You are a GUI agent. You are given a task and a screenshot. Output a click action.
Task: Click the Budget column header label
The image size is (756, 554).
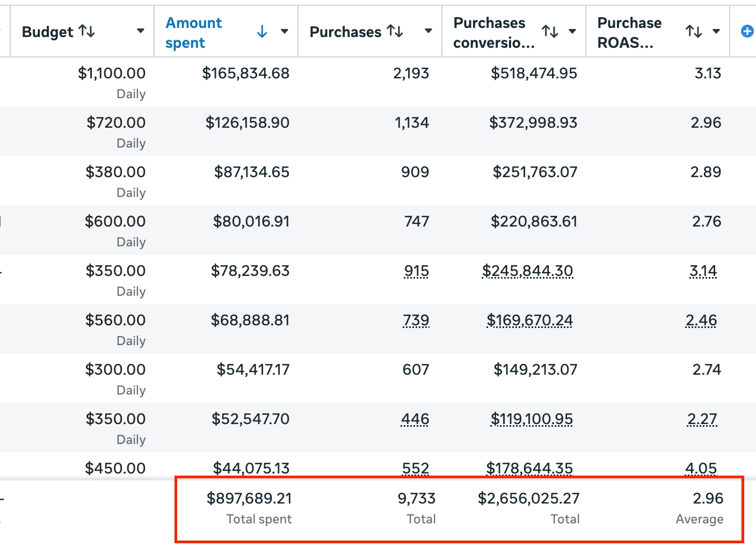pos(48,32)
